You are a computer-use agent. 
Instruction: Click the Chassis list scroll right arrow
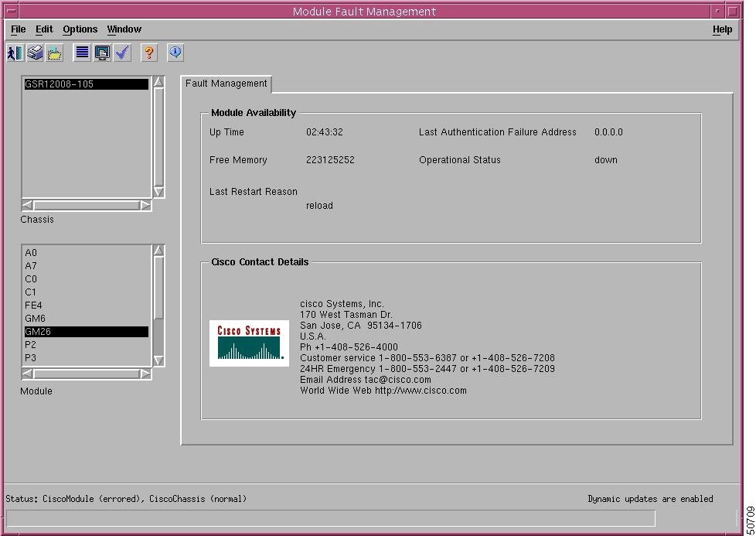point(145,206)
